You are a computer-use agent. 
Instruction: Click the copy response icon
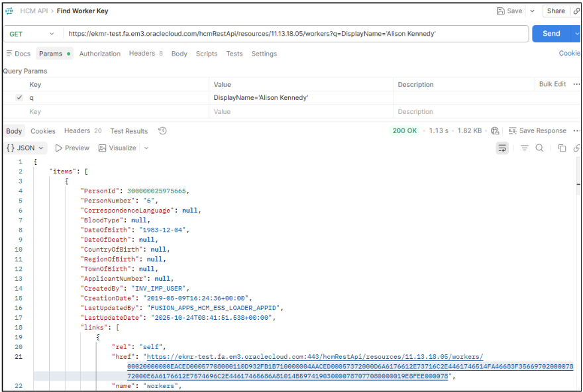(562, 148)
